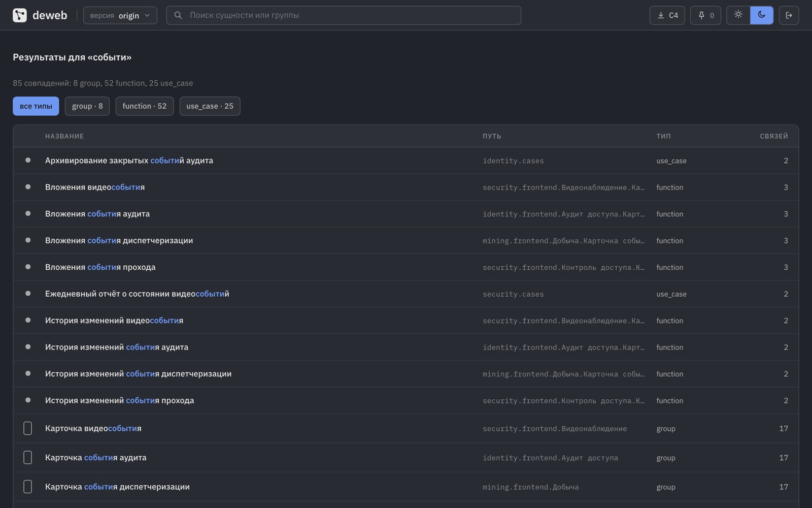Download the C4 export
Viewport: 812px width, 508px height.
click(667, 15)
